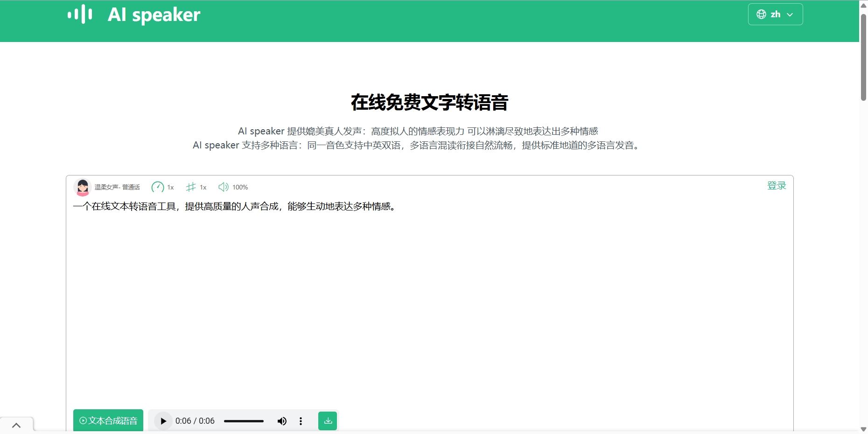
Task: Mute the audio player volume
Action: click(x=282, y=421)
